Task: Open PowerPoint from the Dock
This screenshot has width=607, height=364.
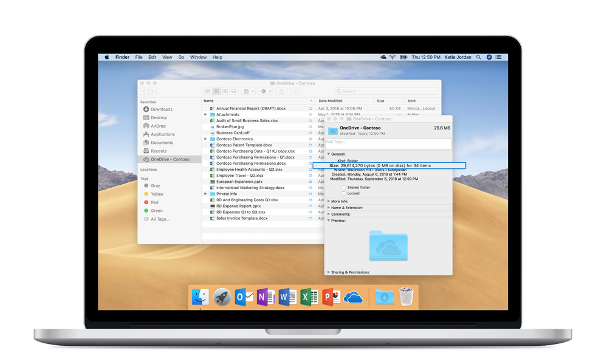Action: (331, 297)
